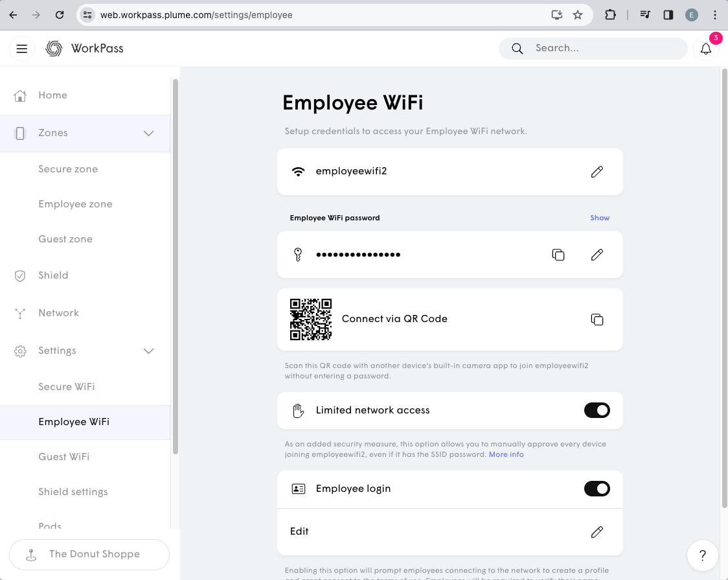This screenshot has height=580, width=728.
Task: Open the hamburger menu button
Action: pos(22,49)
